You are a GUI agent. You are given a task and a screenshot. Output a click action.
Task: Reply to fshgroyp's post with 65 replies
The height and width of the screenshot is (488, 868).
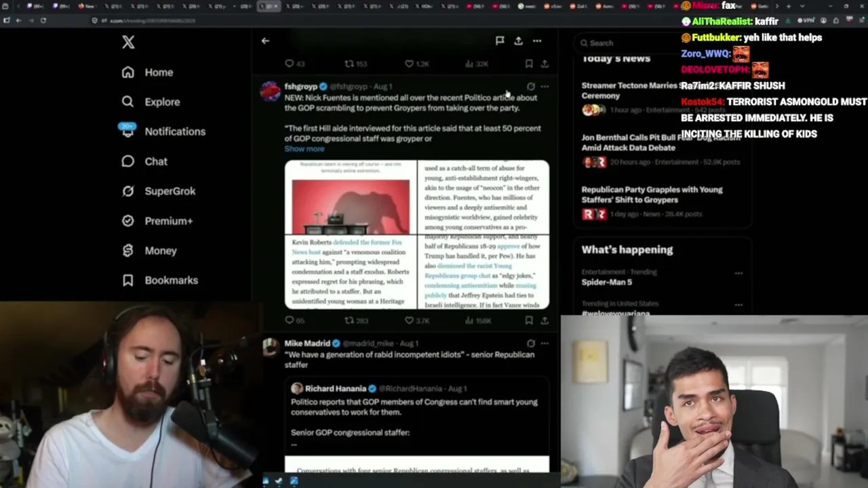294,321
